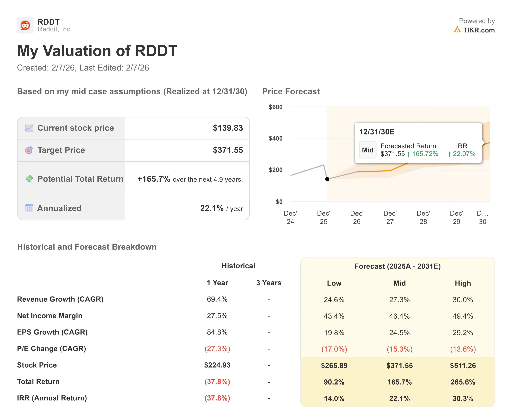The width and height of the screenshot is (512, 420).
Task: Open the TIKR.com link
Action: click(479, 30)
